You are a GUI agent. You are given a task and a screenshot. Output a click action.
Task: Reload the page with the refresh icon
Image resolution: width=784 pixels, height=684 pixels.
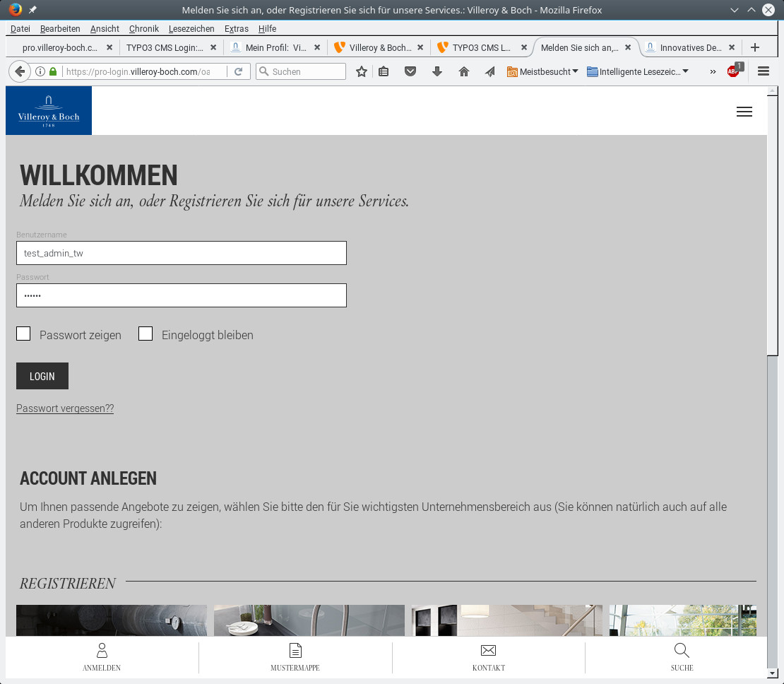coord(239,71)
